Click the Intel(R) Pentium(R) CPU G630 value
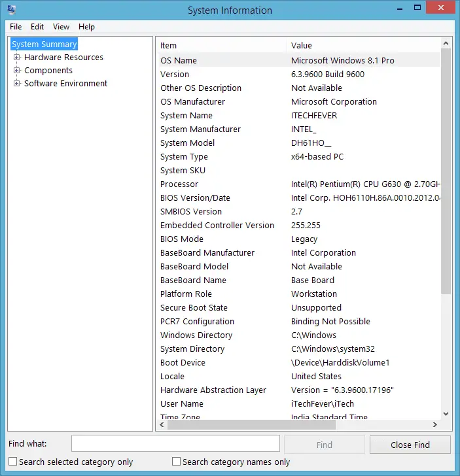This screenshot has width=460, height=476. coord(366,184)
